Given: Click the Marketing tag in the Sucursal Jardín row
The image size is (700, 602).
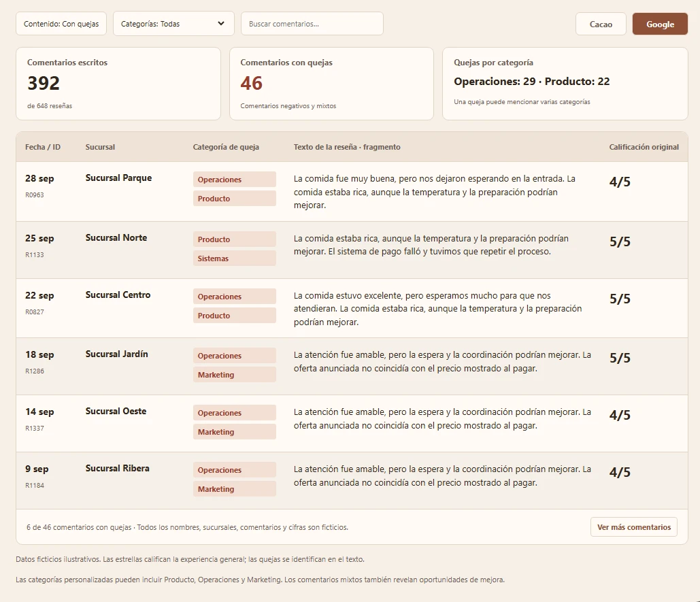Looking at the screenshot, I should coord(235,375).
